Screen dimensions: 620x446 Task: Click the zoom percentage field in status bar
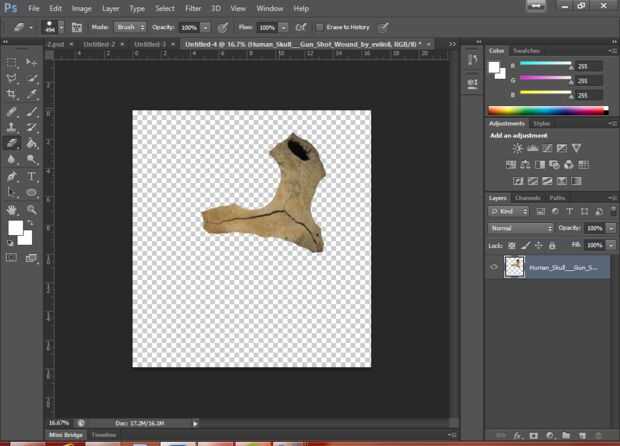[x=59, y=423]
